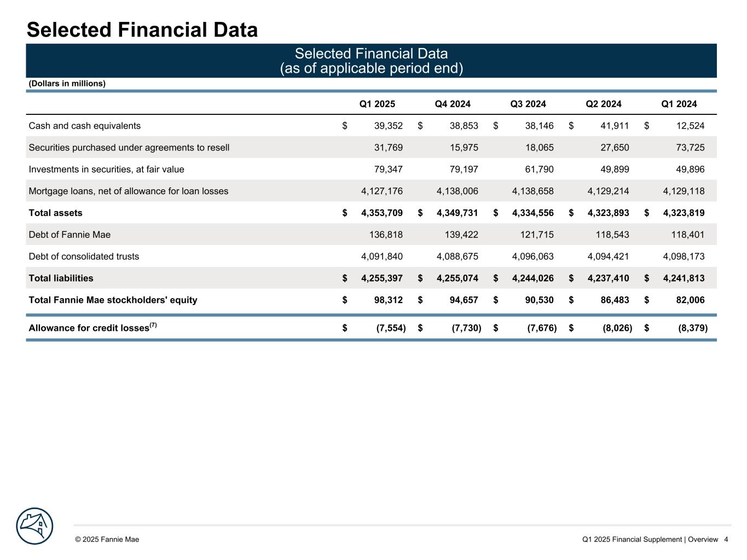Select the Cash and cash equivalents row label
Screen dimensions: 747x560
coord(84,126)
